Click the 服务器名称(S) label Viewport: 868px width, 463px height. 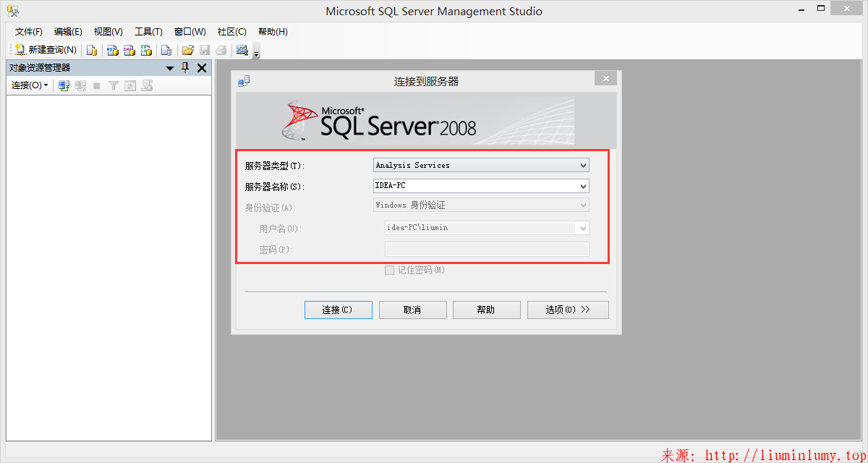pos(275,187)
